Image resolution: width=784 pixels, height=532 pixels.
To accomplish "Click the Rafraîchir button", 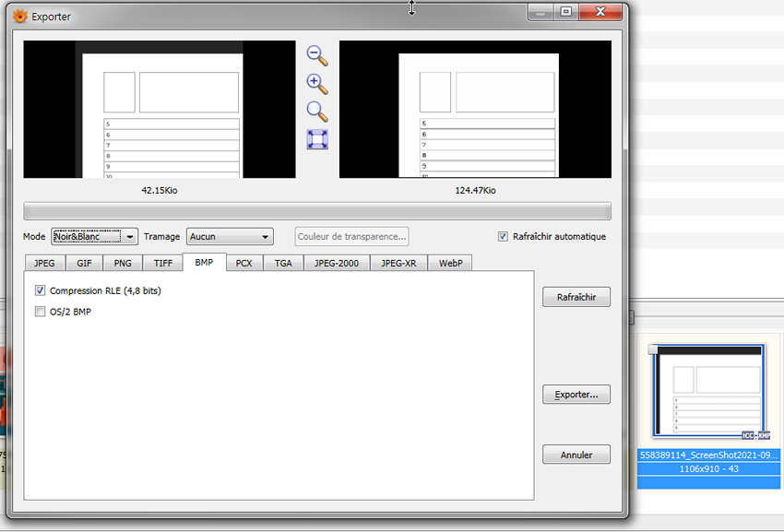I will tap(576, 296).
